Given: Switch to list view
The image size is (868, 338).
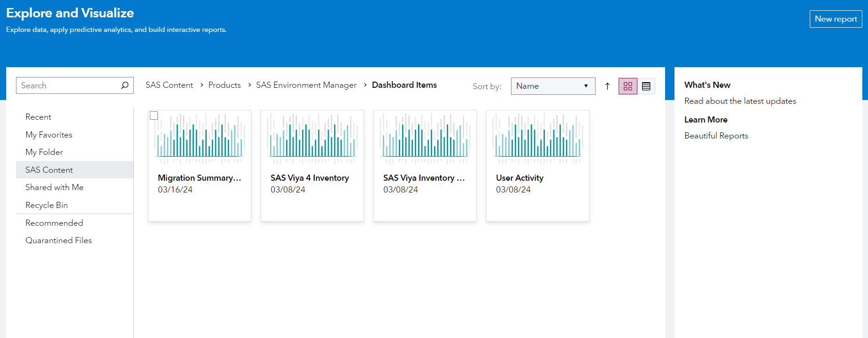Looking at the screenshot, I should pos(646,86).
